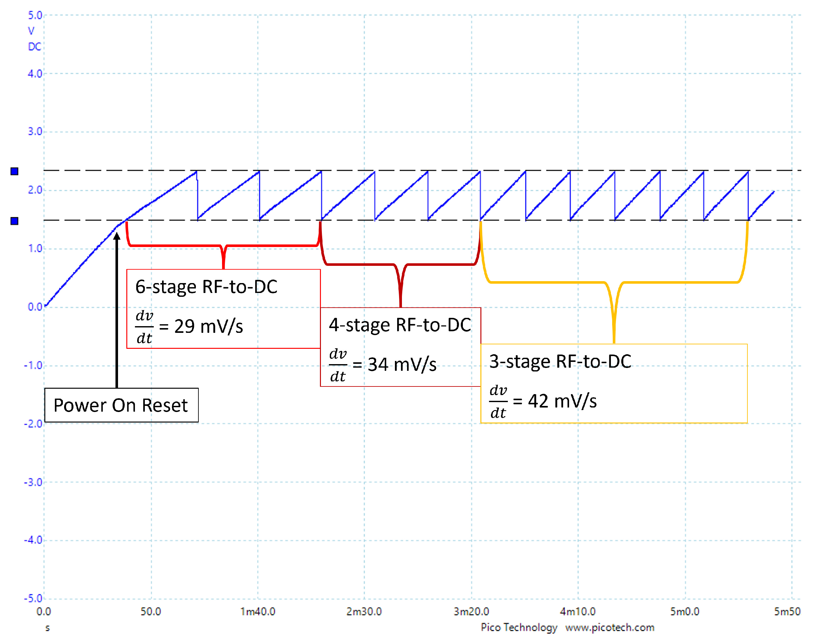Select the 3-stage RF-to-DC annotation box

614,384
